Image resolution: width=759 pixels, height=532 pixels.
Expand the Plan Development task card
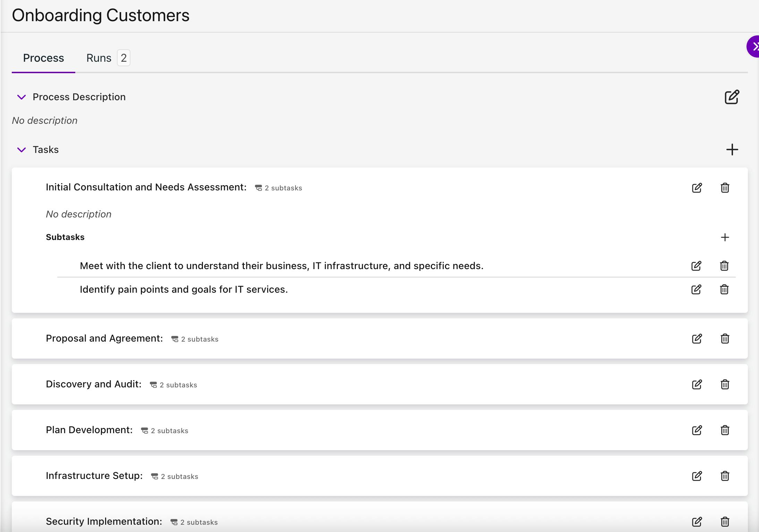pos(89,430)
